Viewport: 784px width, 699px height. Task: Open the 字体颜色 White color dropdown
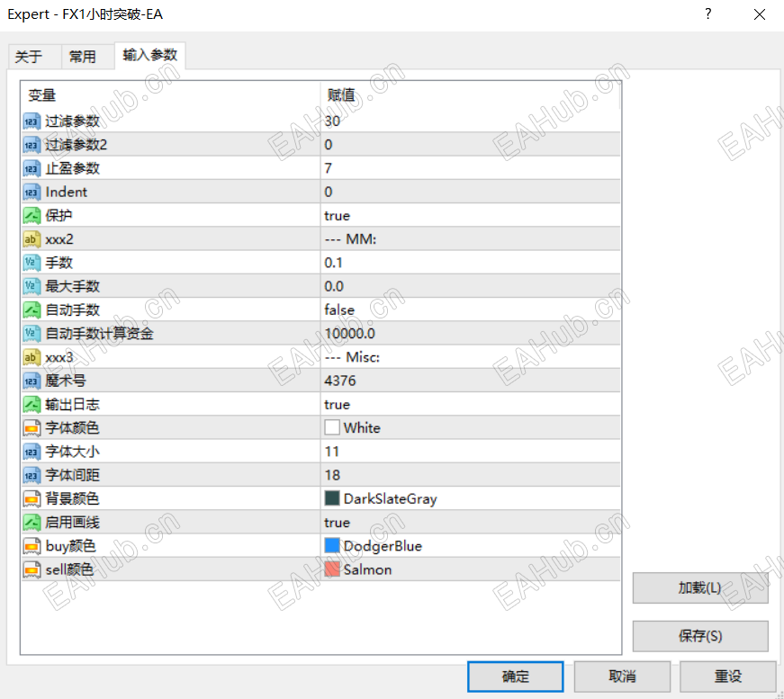click(405, 427)
